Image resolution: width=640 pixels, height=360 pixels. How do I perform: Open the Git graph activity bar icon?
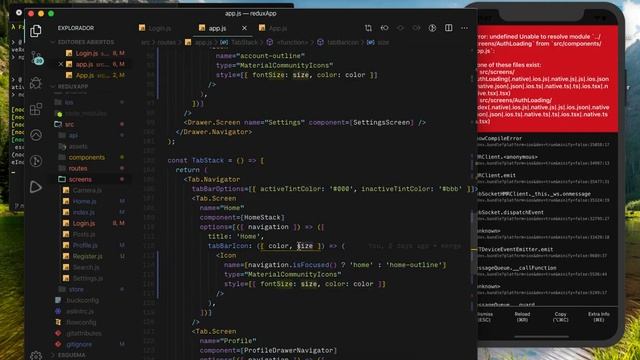36,161
